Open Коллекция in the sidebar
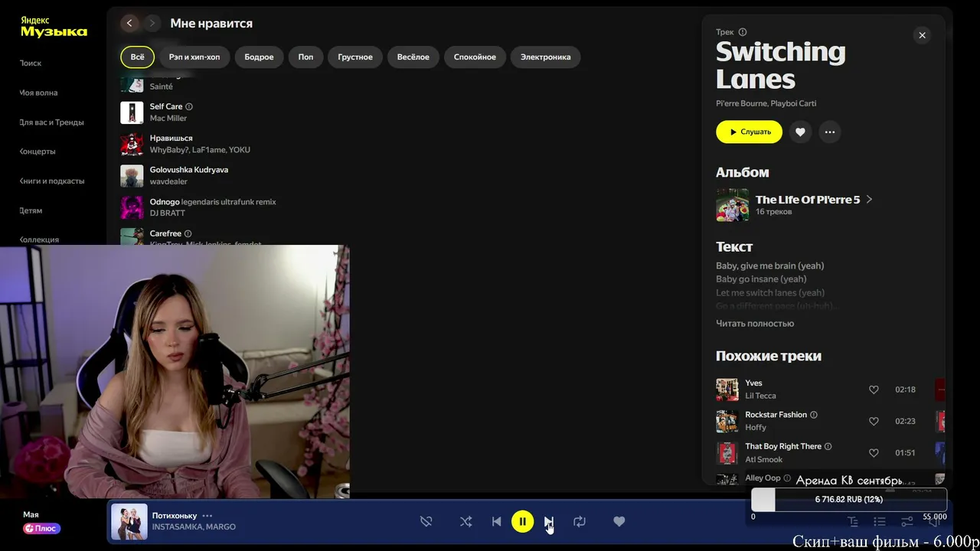 39,240
